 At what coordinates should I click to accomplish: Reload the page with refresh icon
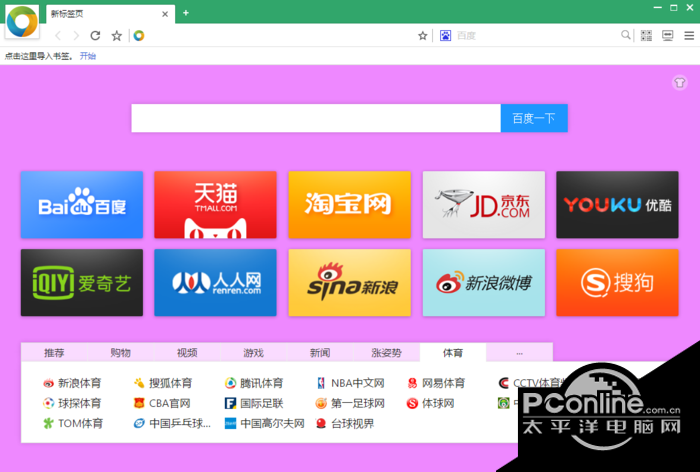[95, 36]
